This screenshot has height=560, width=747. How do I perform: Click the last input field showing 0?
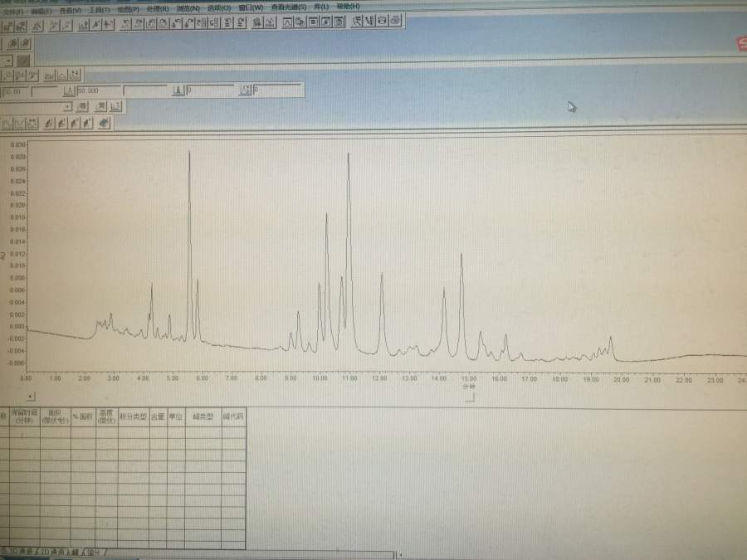pos(277,89)
